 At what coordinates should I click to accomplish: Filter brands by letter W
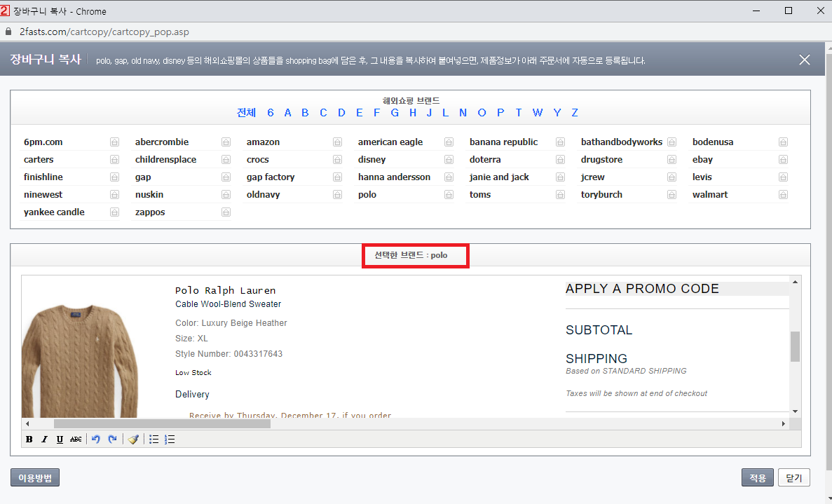pyautogui.click(x=538, y=112)
